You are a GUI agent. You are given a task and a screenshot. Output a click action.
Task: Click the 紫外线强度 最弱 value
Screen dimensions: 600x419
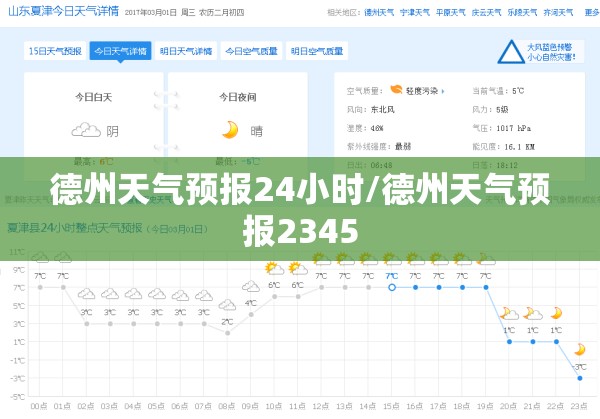tap(403, 147)
